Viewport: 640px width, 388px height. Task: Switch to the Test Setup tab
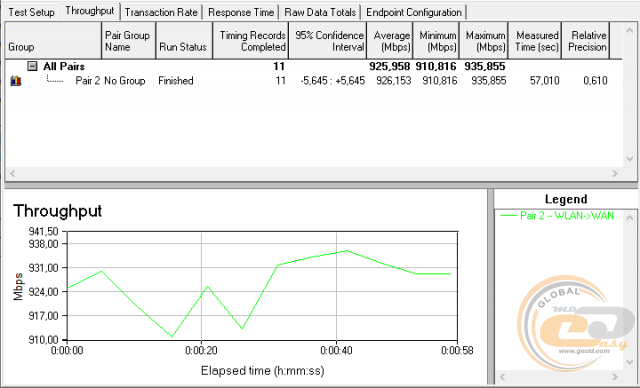click(x=31, y=12)
